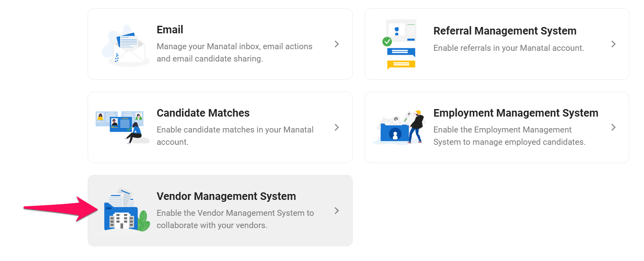Open the Employment Management System heading
The height and width of the screenshot is (261, 644).
click(x=516, y=113)
